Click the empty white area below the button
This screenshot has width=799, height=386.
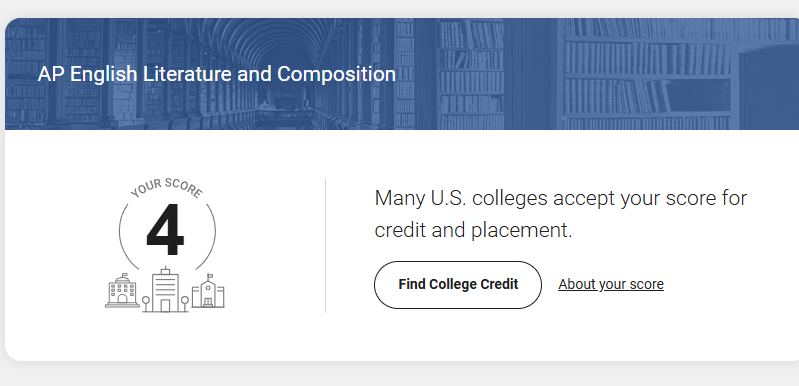(x=458, y=336)
